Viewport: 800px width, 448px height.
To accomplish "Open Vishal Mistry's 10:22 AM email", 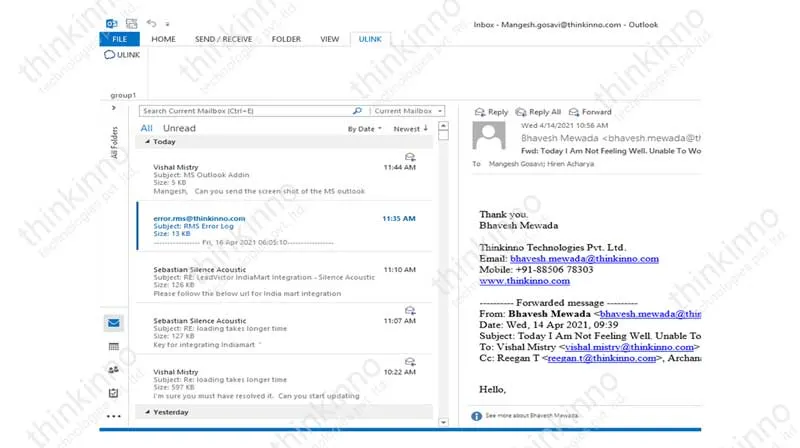I will tap(284, 380).
